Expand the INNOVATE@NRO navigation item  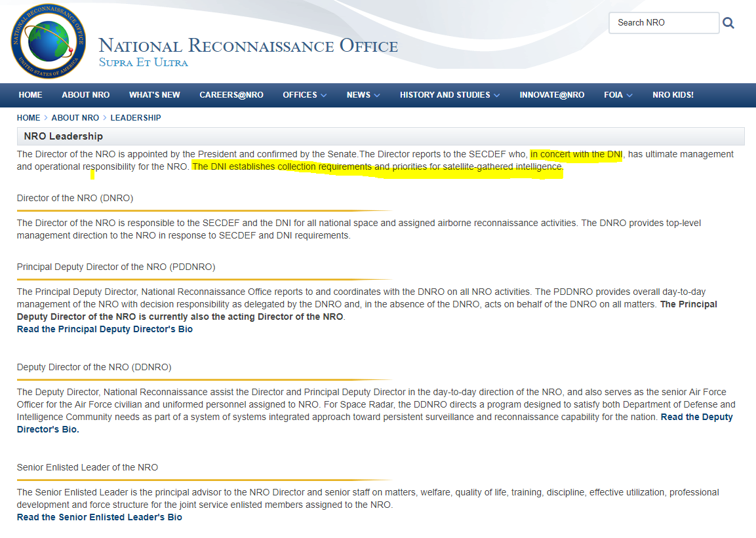tap(551, 95)
